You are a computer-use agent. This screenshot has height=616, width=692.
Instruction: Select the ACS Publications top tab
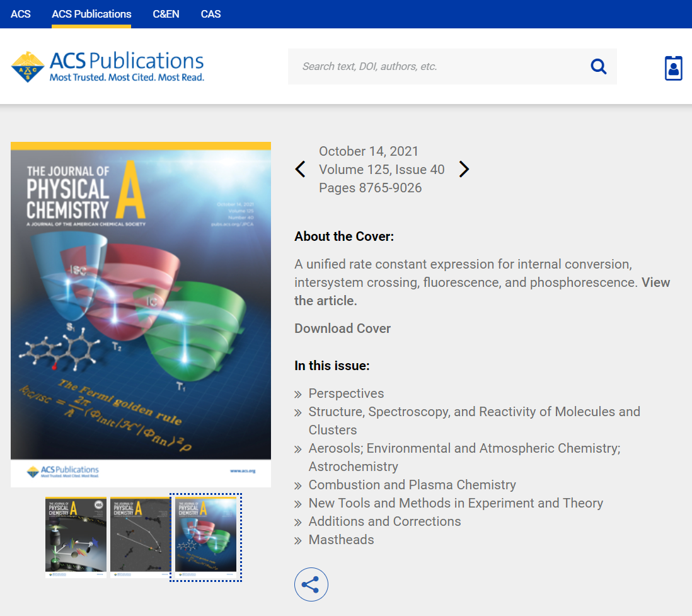tap(91, 14)
